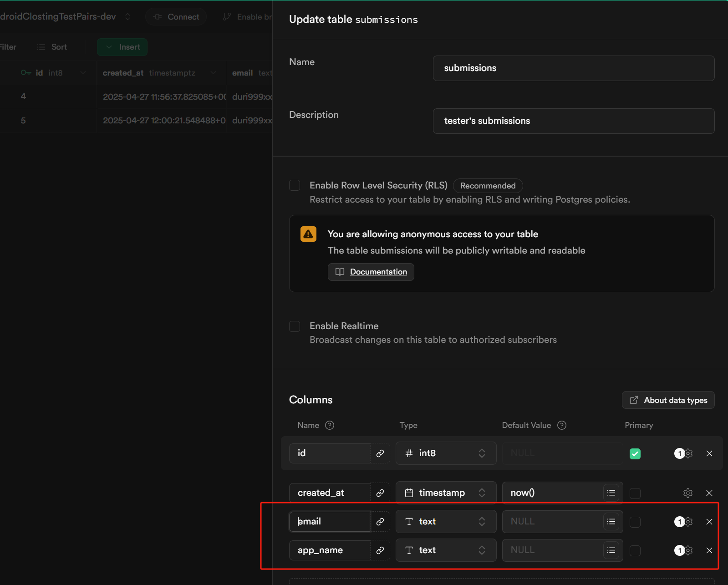Viewport: 728px width, 585px height.
Task: Click the id column name field
Action: point(330,453)
